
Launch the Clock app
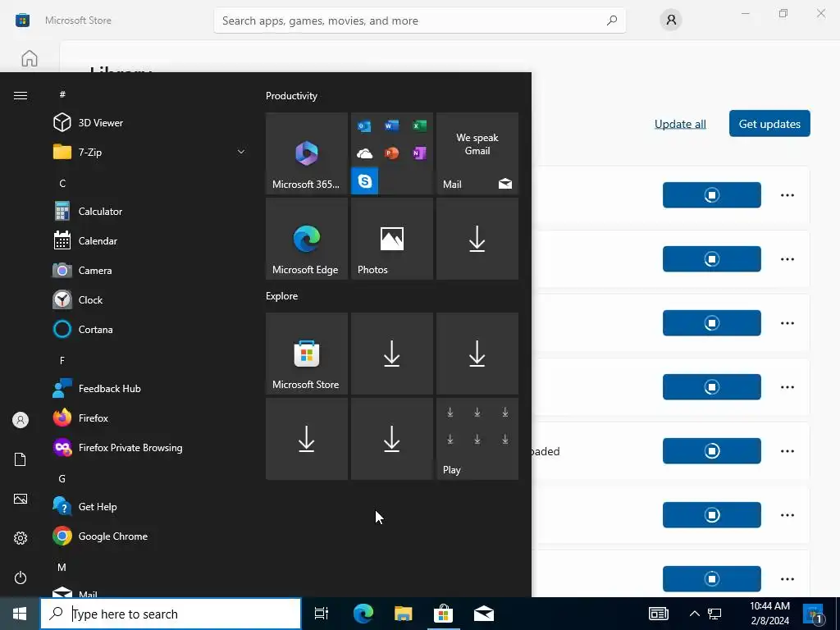[148, 300]
